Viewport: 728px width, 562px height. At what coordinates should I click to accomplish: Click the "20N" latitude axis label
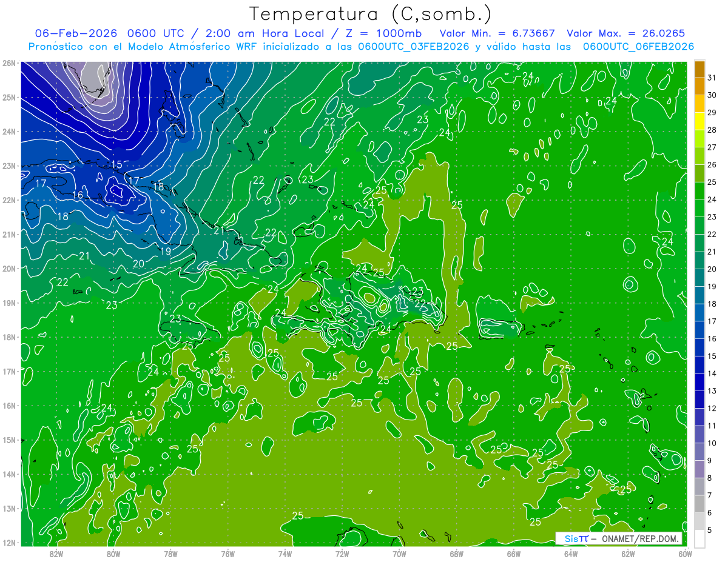pos(8,269)
